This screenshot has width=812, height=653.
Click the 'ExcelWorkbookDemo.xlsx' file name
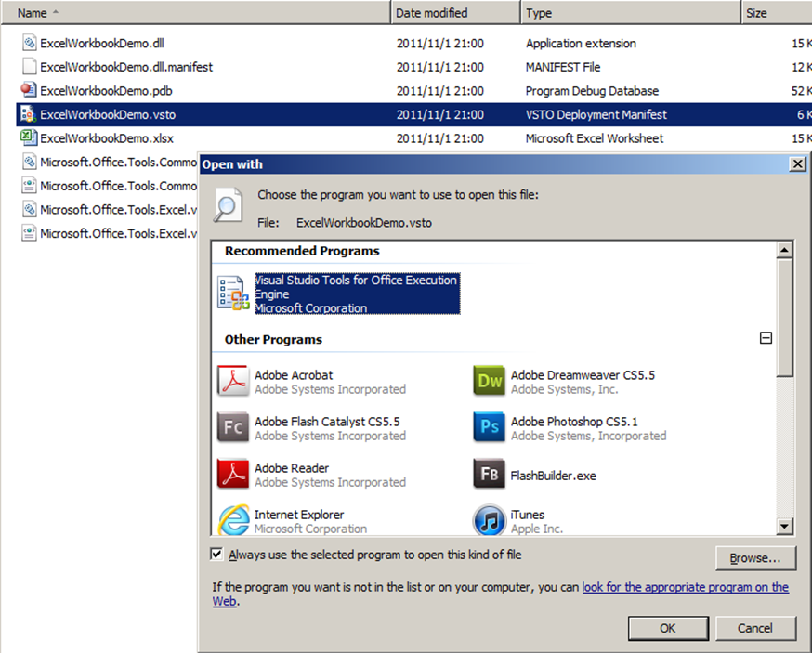pyautogui.click(x=107, y=138)
